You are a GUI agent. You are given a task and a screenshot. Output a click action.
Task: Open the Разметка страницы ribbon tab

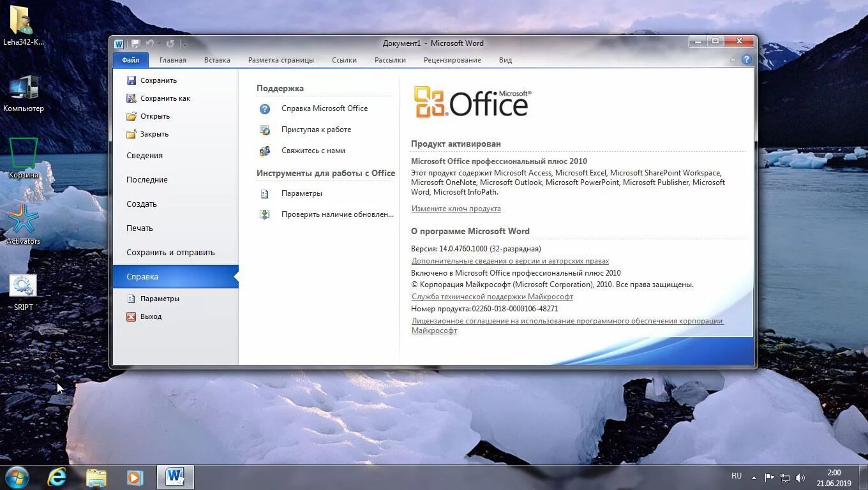pyautogui.click(x=281, y=60)
